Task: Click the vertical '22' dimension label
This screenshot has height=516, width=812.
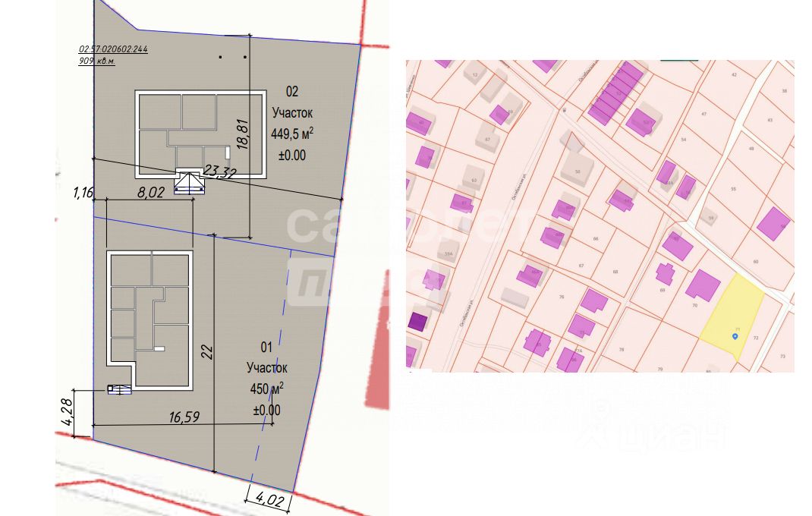Action: tap(206, 352)
